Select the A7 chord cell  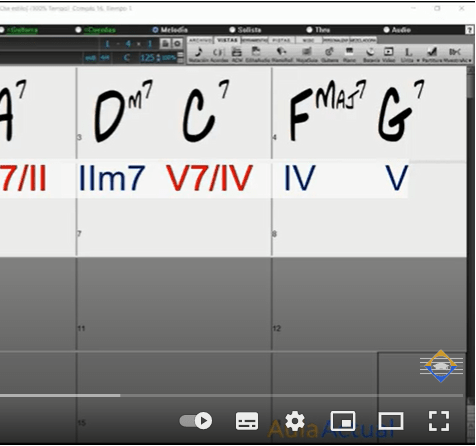coord(13,110)
